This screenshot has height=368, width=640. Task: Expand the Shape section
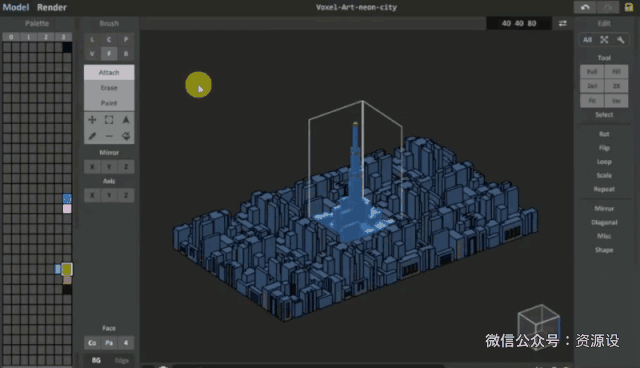(x=604, y=250)
